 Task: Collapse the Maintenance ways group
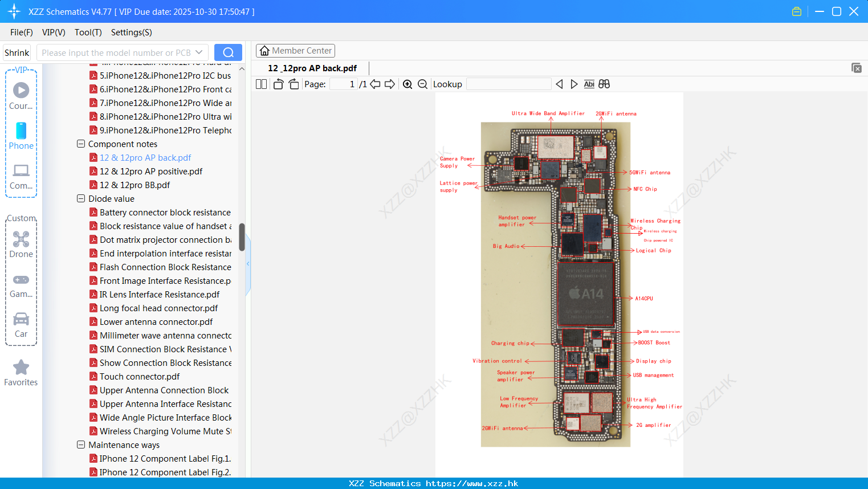(81, 445)
